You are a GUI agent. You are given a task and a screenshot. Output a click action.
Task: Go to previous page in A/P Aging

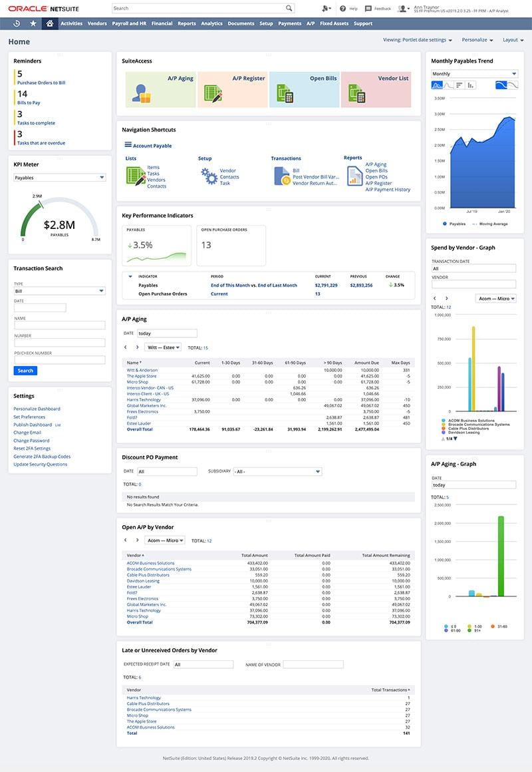coord(126,347)
